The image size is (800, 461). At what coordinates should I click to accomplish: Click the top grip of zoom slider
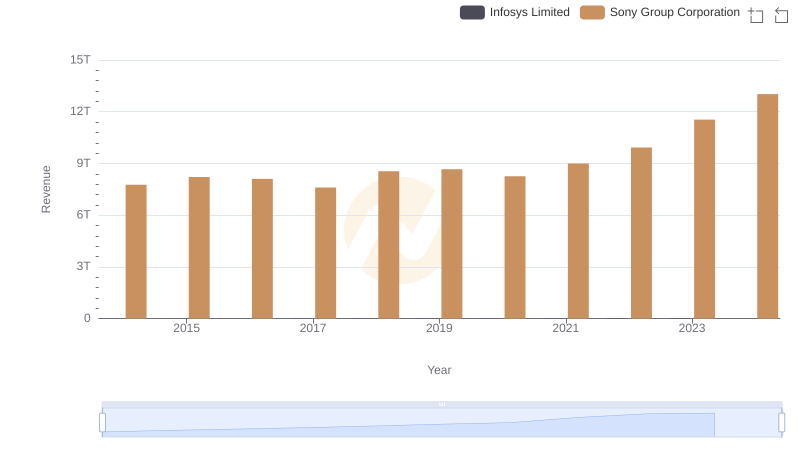pyautogui.click(x=442, y=404)
